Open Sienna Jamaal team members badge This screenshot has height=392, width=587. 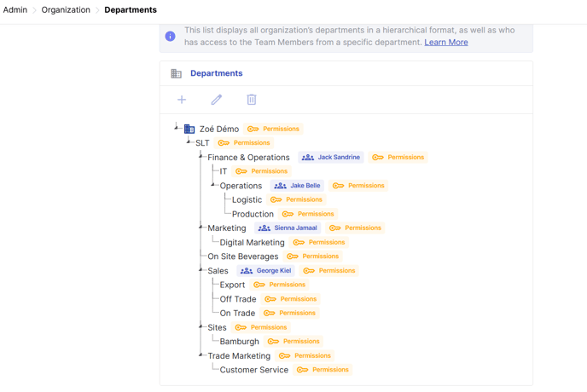288,228
